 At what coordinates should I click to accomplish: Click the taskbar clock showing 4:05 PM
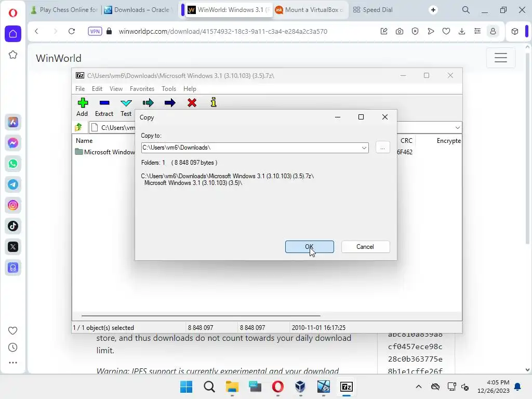(494, 387)
